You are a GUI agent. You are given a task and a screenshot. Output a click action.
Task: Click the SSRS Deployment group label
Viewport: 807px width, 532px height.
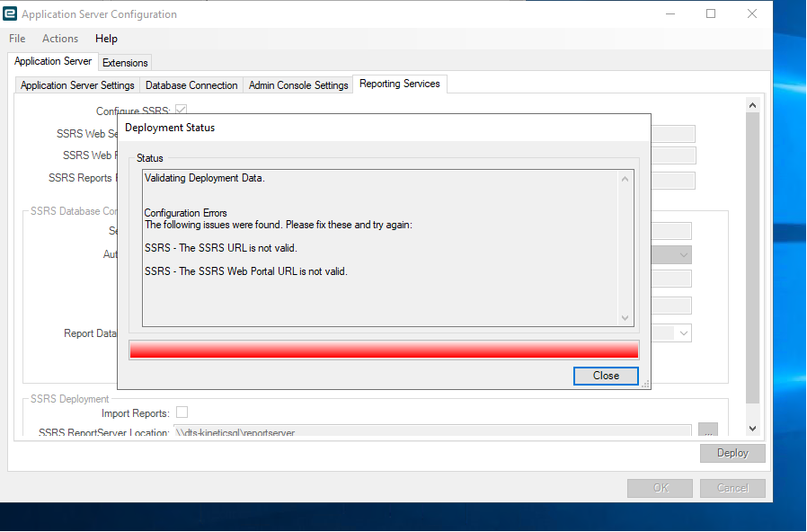coord(69,399)
